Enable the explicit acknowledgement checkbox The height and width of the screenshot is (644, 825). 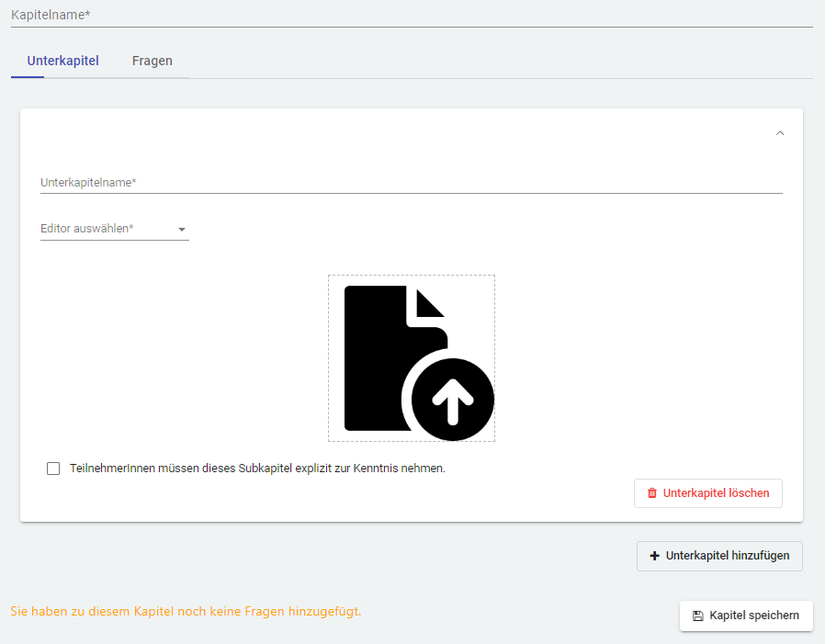pos(53,469)
